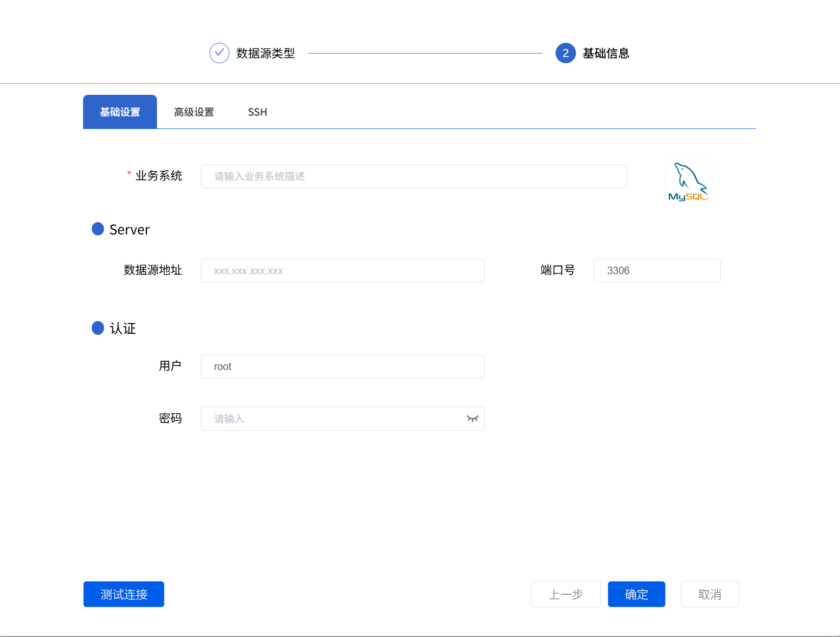Click the MySQL dolphin logo

(688, 181)
